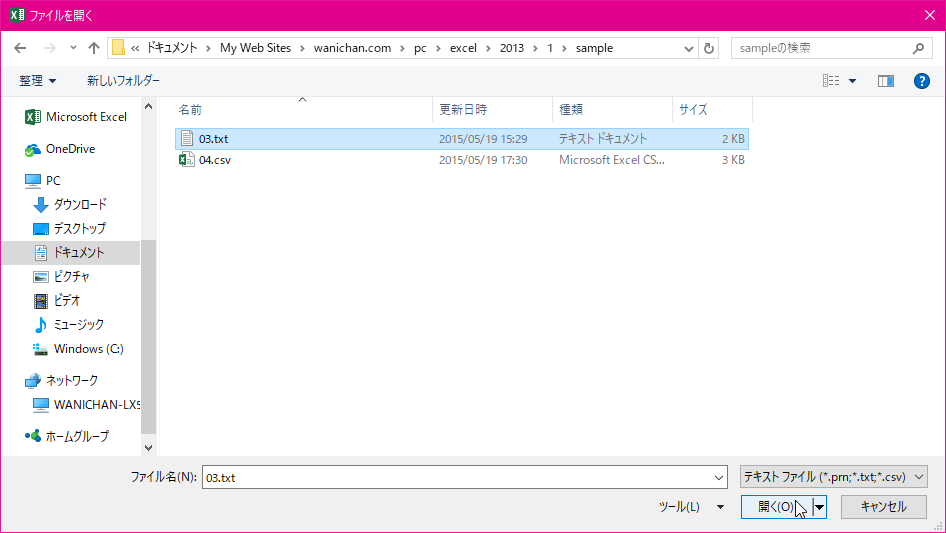
Task: Sort files by サイズ column
Action: (x=713, y=110)
